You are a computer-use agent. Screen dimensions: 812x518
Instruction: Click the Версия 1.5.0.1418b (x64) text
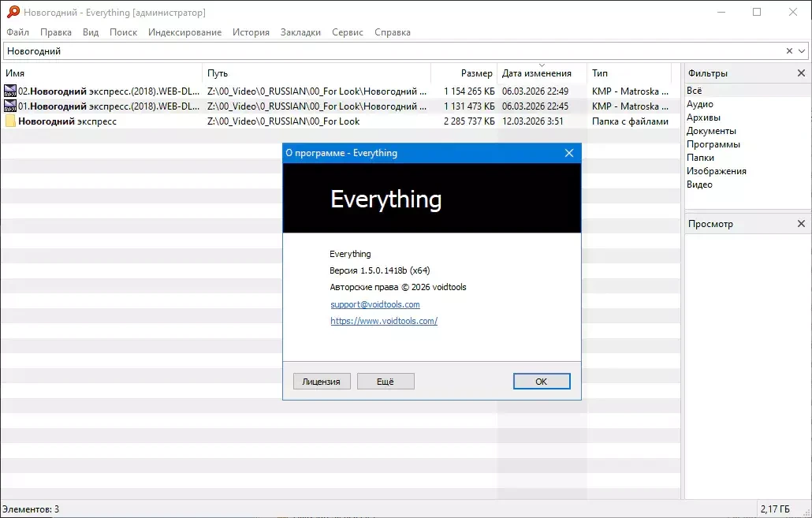click(x=379, y=270)
